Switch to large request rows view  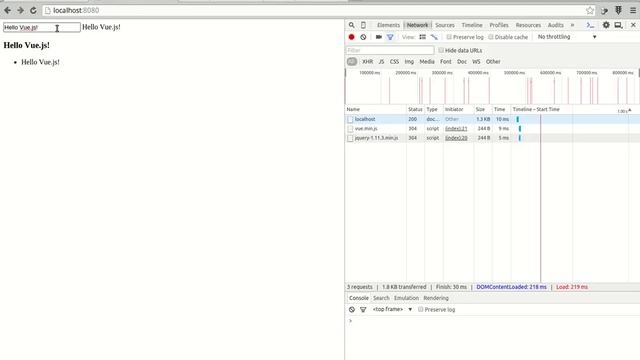(422, 37)
